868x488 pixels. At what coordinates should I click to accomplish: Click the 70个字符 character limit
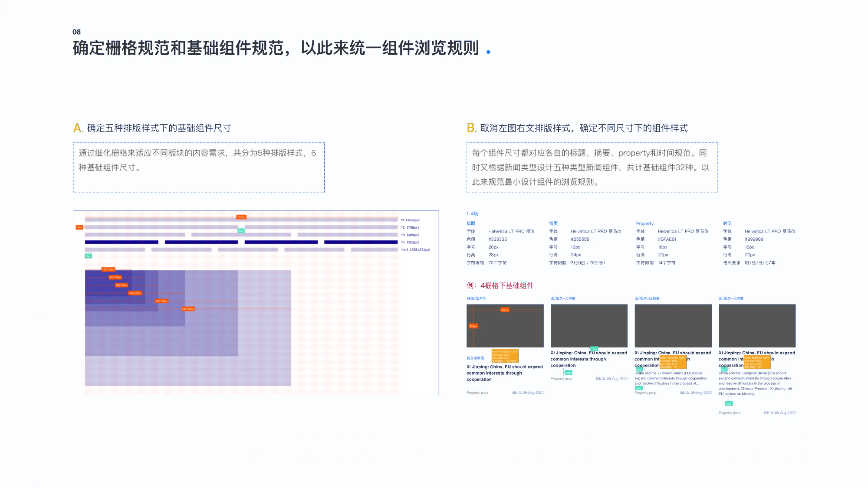497,263
